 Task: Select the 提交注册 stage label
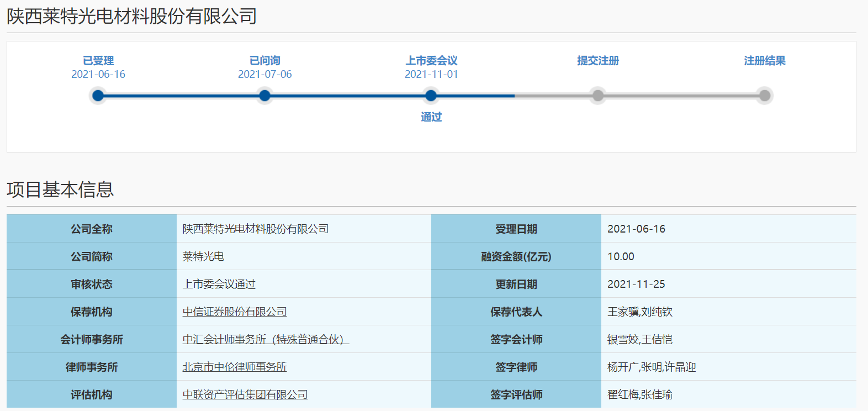(x=598, y=60)
